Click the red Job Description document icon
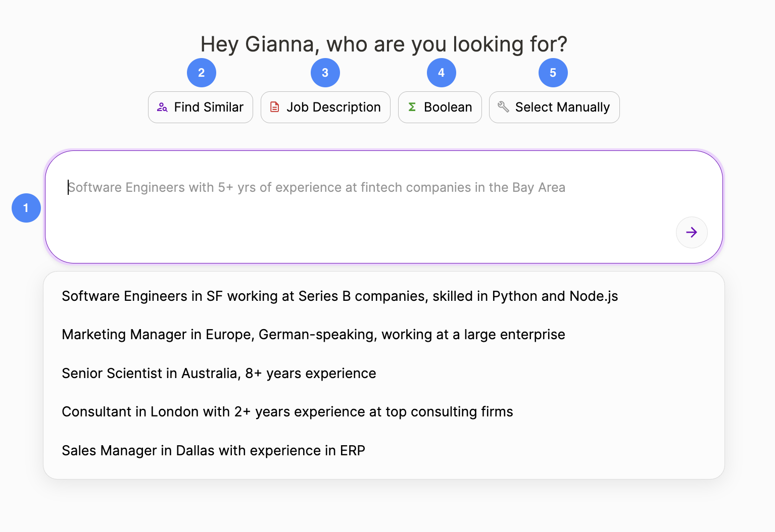The image size is (775, 532). (274, 107)
